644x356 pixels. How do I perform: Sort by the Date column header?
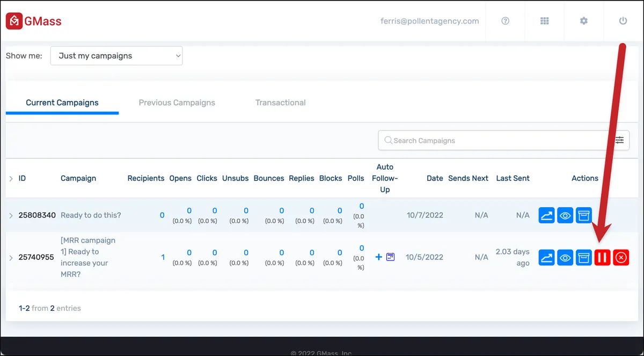click(435, 178)
